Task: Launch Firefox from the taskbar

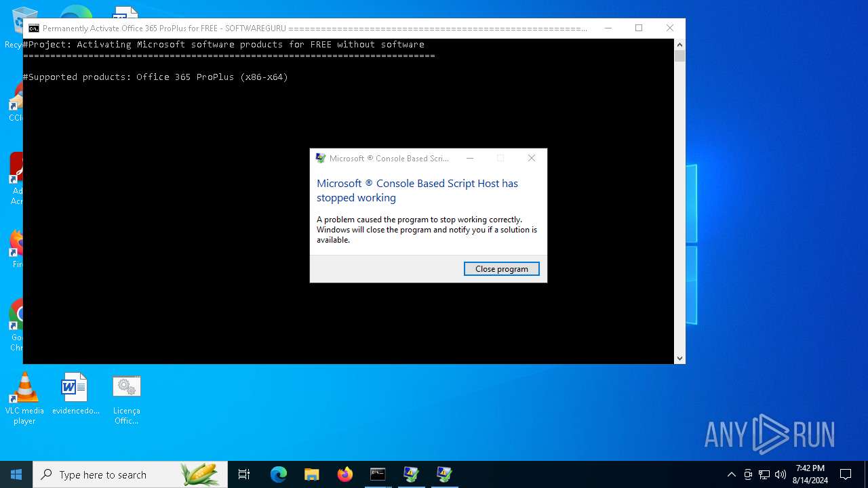Action: point(345,474)
